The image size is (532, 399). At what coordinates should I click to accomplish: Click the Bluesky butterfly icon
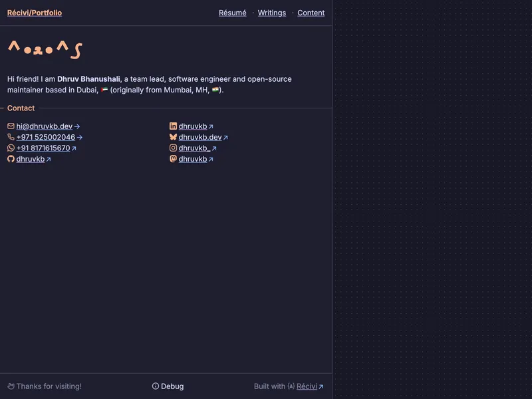tap(173, 138)
